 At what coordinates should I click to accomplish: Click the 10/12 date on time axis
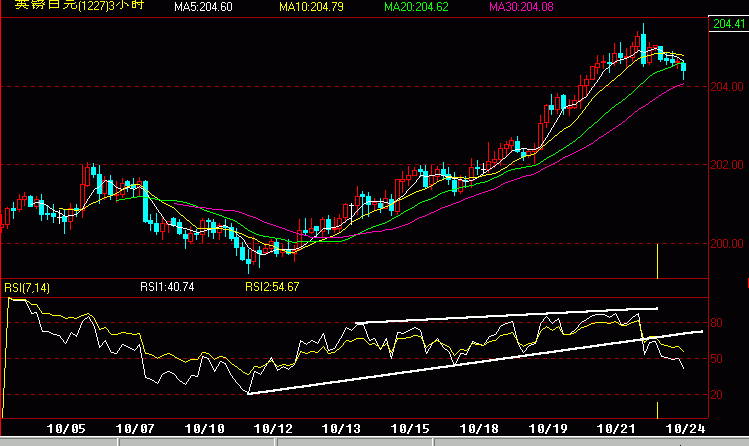273,428
